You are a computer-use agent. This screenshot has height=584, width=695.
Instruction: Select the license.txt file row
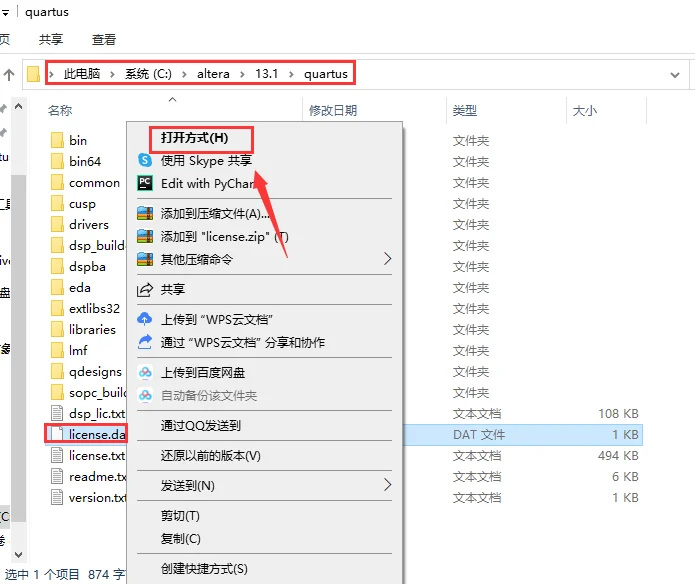pos(97,456)
